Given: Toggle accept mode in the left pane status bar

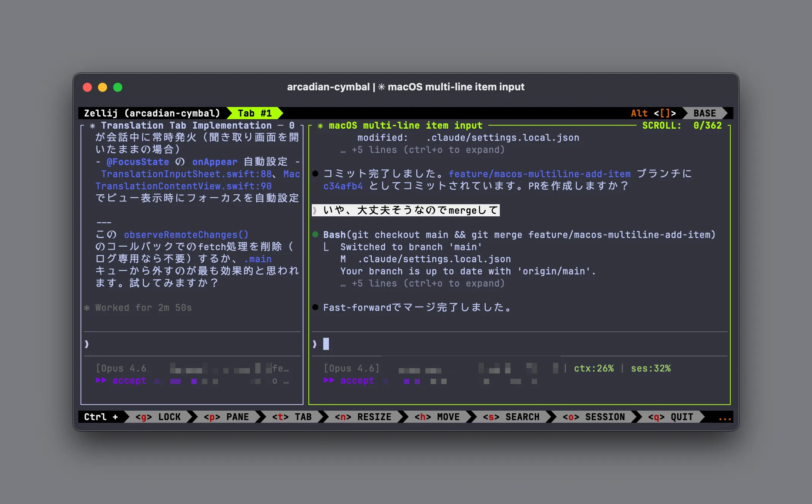Looking at the screenshot, I should pos(129,381).
